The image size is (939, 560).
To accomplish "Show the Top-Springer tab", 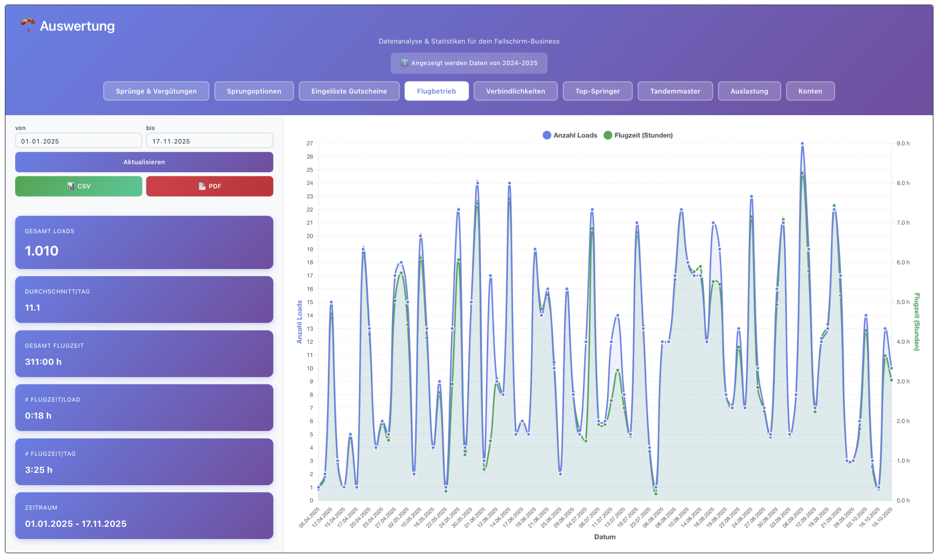I will click(x=597, y=91).
